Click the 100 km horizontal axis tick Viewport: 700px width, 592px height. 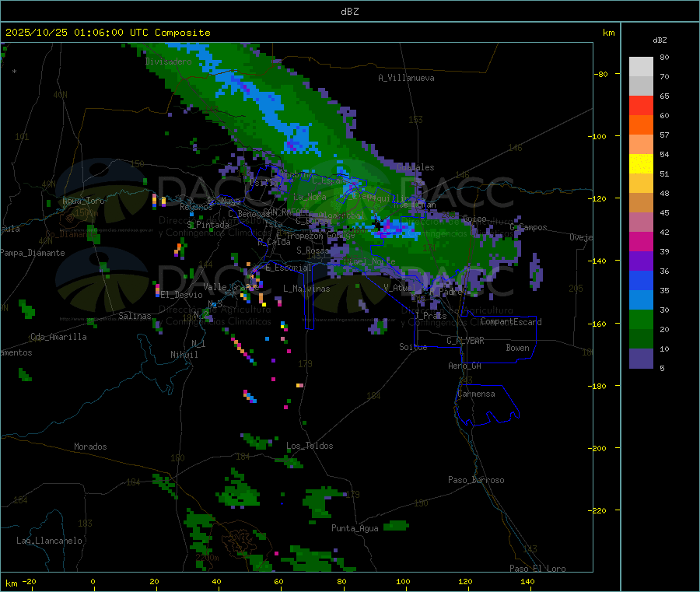[403, 581]
